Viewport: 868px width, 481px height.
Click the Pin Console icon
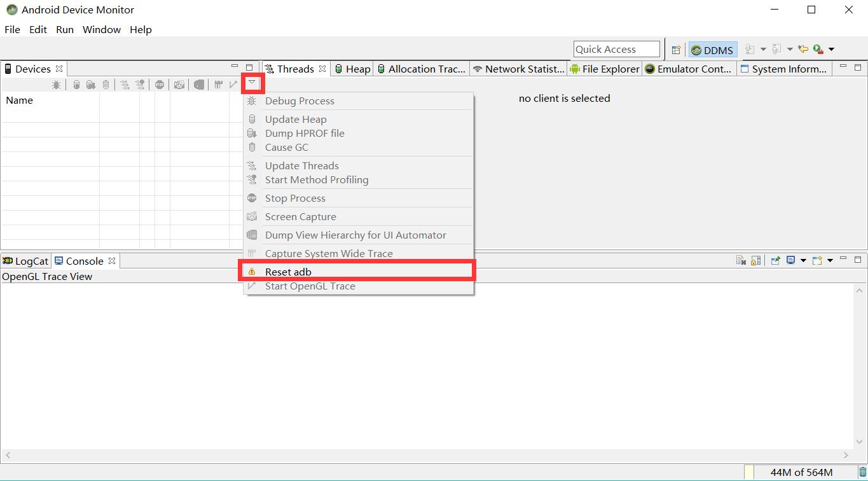pyautogui.click(x=775, y=260)
